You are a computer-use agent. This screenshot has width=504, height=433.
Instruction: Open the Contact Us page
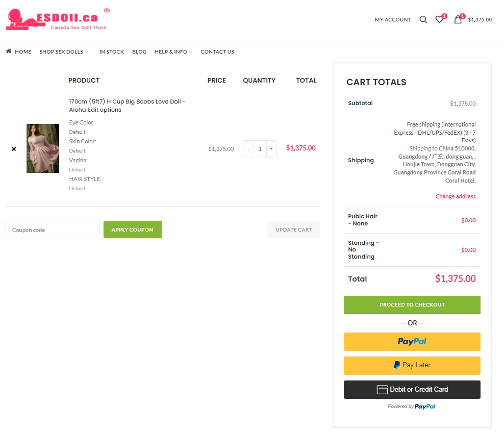click(217, 52)
